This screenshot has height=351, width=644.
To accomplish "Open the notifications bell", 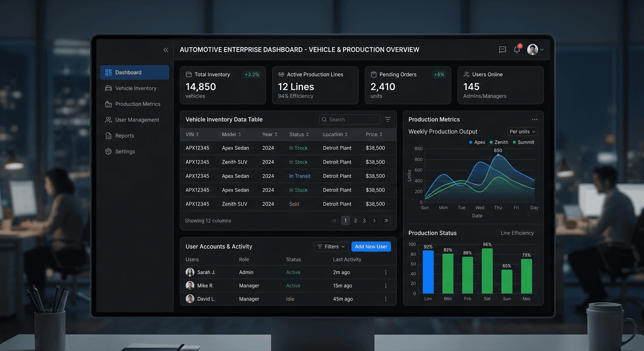I will (517, 50).
